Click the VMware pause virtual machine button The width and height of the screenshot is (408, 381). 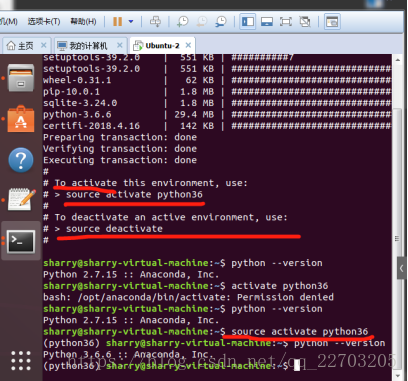point(117,22)
